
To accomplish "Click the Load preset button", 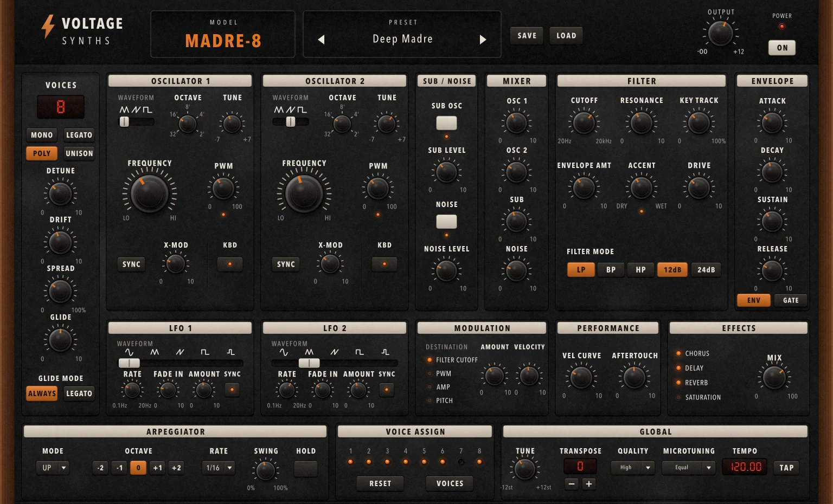I will tap(566, 36).
